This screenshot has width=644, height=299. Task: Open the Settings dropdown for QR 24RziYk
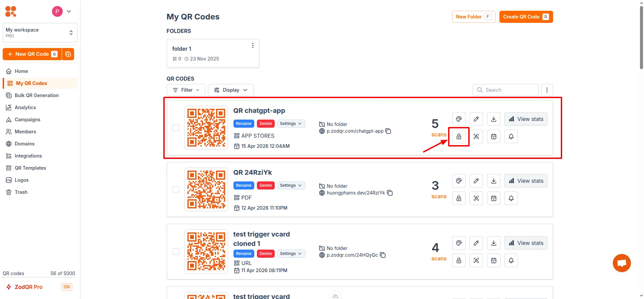291,185
